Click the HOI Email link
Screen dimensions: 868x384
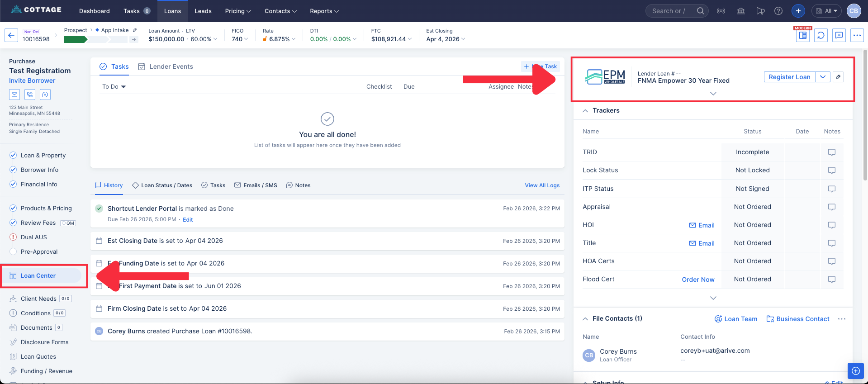[702, 225]
